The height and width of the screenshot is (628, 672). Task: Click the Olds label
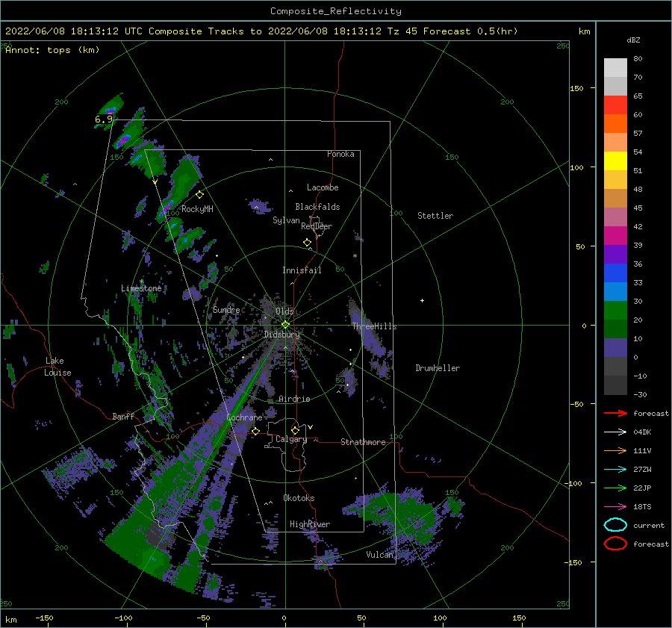point(284,311)
